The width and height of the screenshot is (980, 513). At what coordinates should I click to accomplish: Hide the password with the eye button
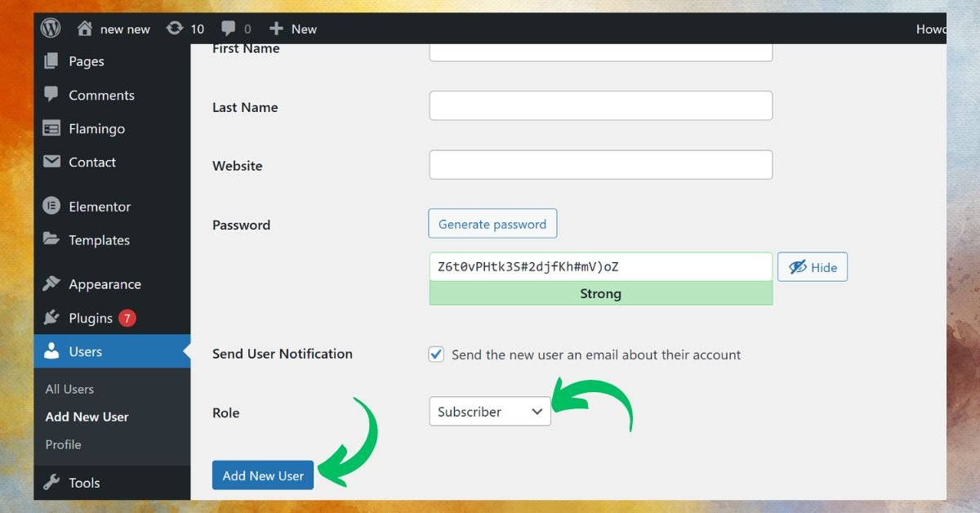point(813,267)
